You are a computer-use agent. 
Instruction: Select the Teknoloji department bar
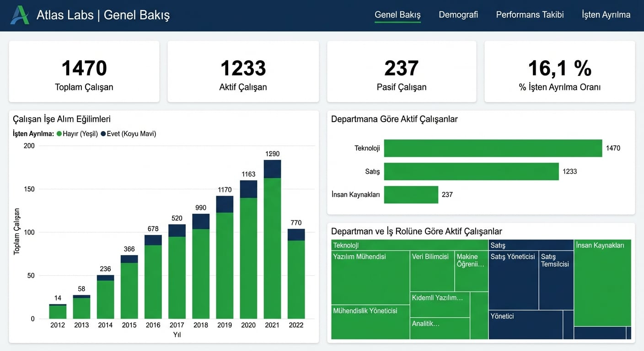(493, 148)
